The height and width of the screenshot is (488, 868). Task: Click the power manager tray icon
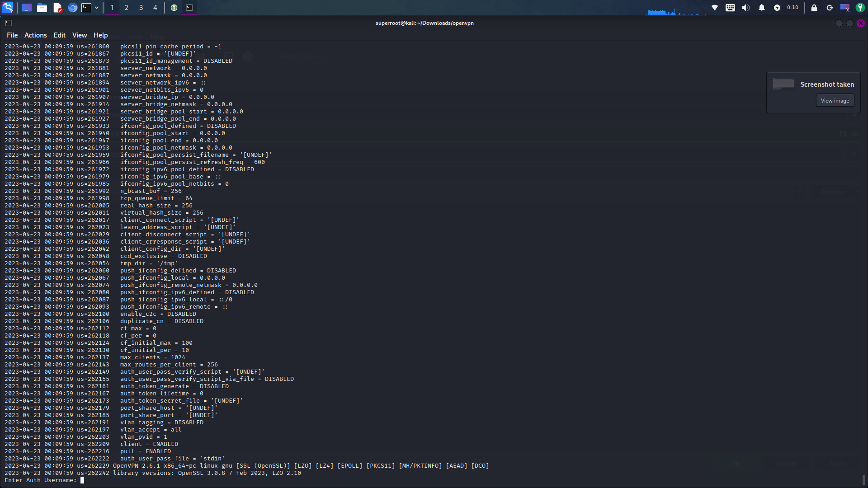click(x=777, y=8)
